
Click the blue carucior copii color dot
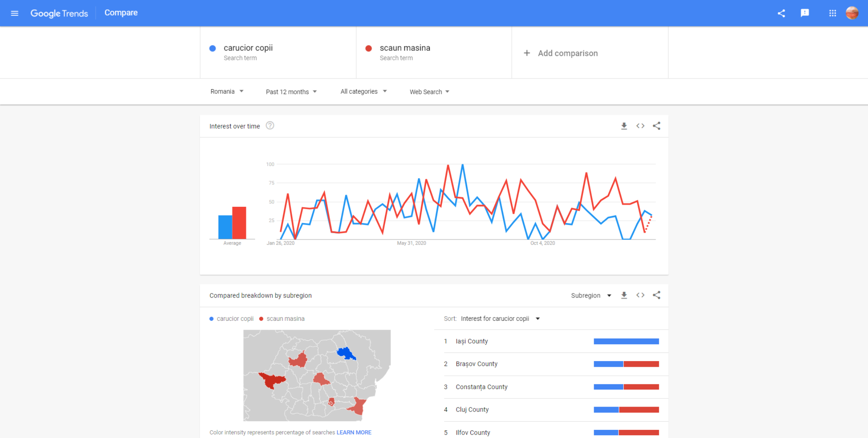(x=212, y=48)
